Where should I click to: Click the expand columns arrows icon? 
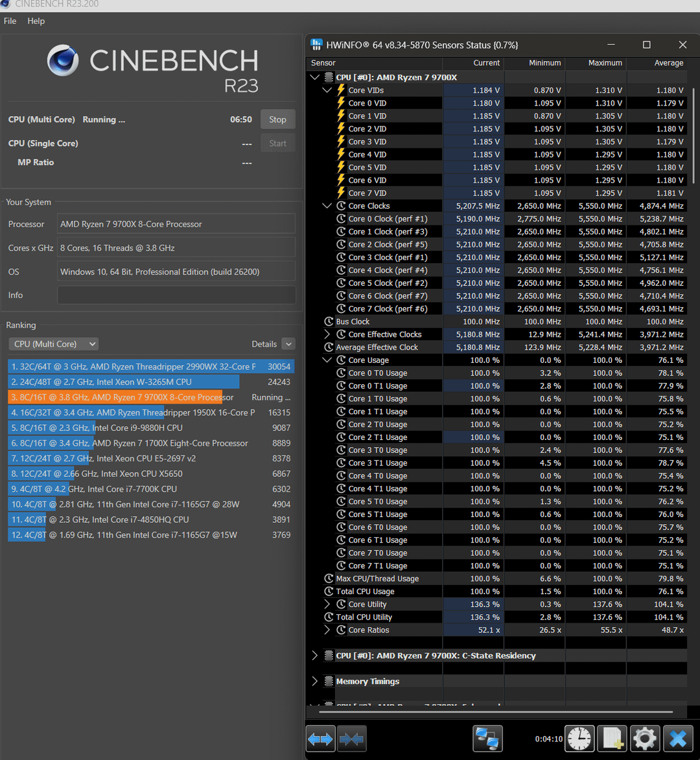[320, 739]
